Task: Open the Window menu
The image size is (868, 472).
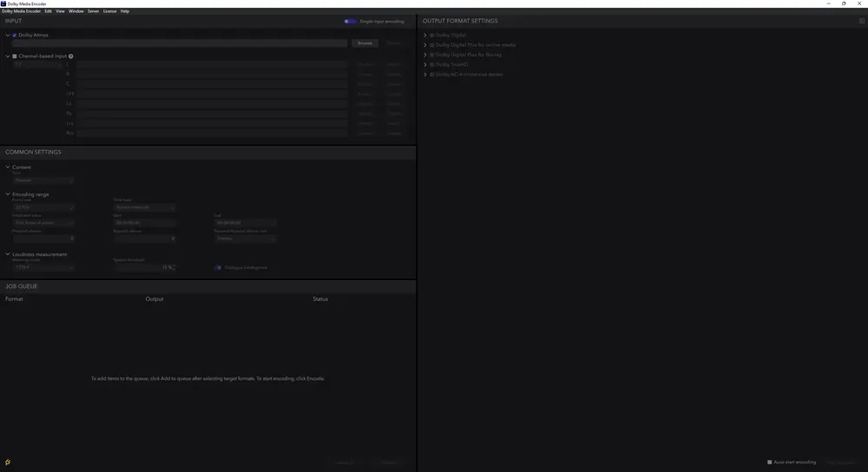Action: tap(76, 11)
